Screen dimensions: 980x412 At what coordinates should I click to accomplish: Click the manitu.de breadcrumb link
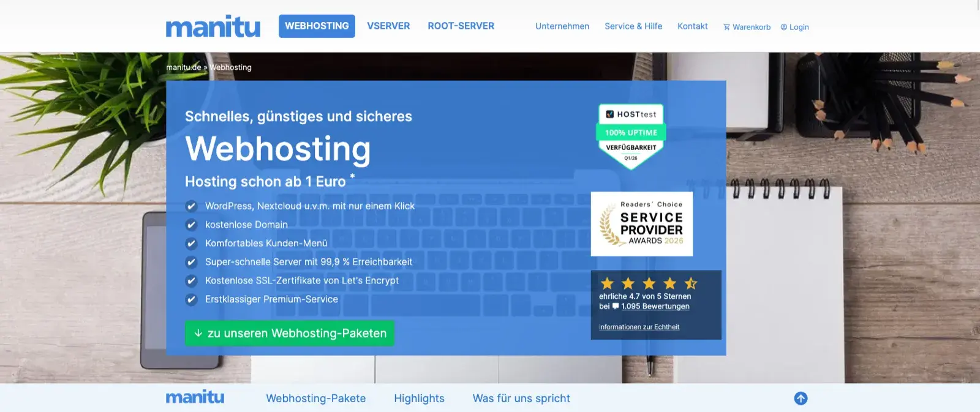point(184,67)
